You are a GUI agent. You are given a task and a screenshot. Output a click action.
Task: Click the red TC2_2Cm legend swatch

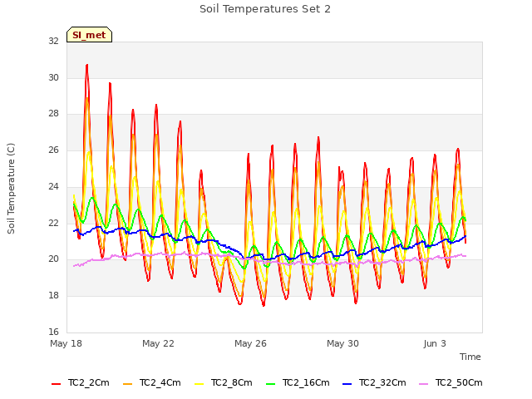[x=56, y=384]
